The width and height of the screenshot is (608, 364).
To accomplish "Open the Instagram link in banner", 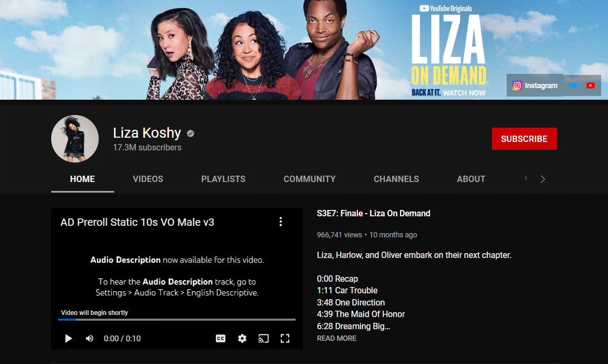I will (x=535, y=85).
